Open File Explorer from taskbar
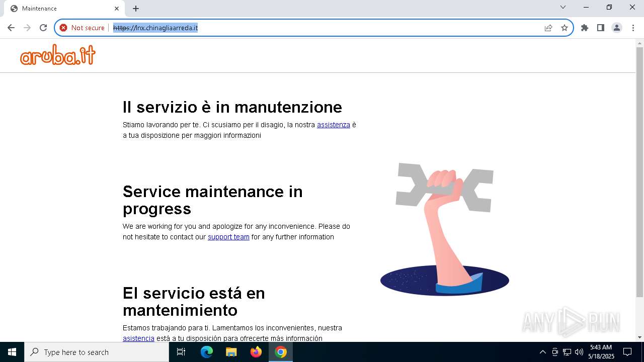The height and width of the screenshot is (362, 644). point(231,352)
